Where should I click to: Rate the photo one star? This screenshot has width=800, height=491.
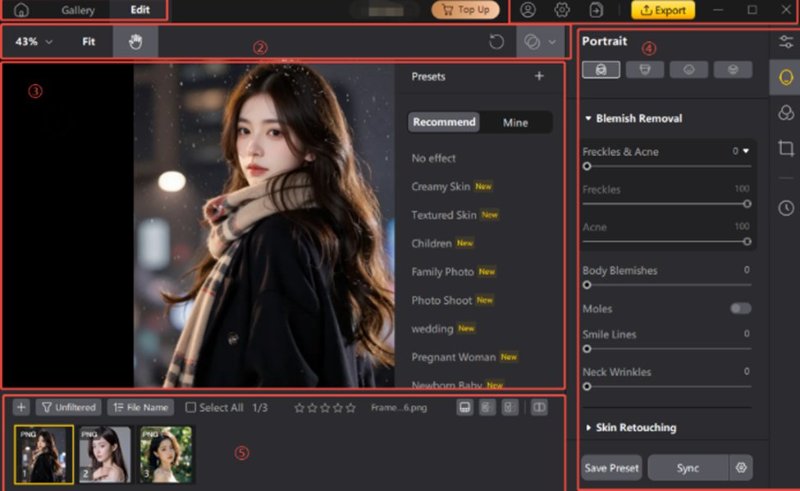click(299, 408)
